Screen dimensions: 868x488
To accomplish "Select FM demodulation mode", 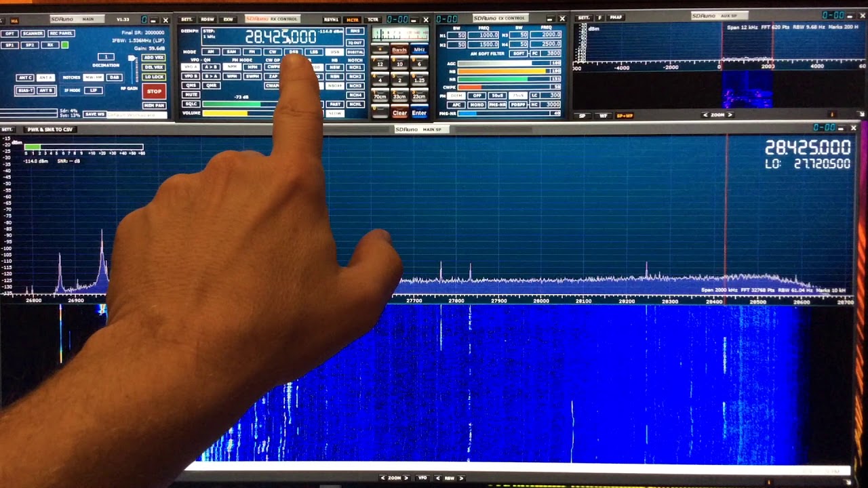I will point(252,52).
